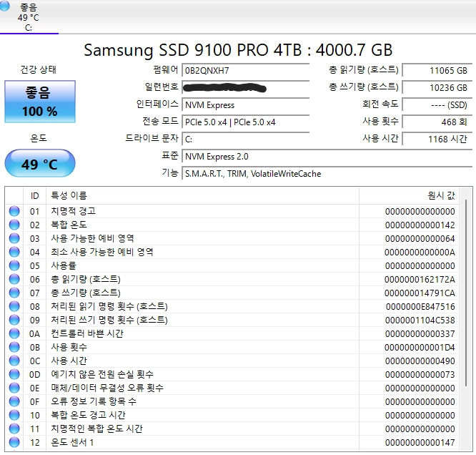Click raw value 0000000000073
This screenshot has width=476, height=455.
point(420,375)
